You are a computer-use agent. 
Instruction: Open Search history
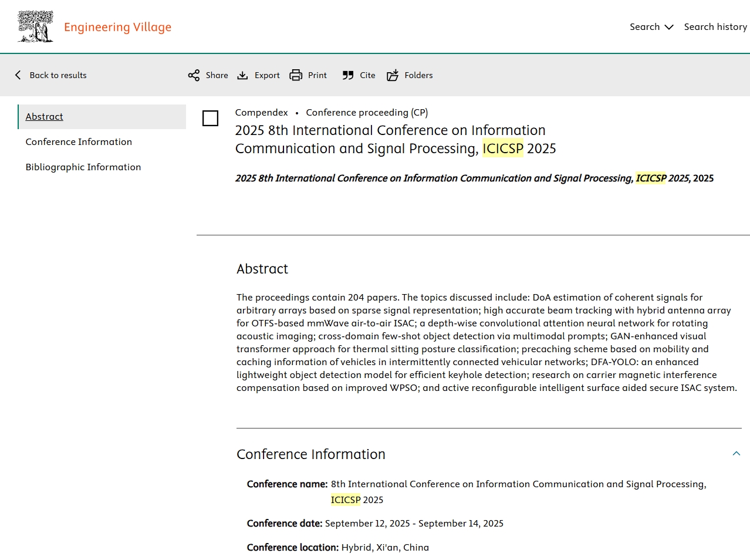coord(715,27)
